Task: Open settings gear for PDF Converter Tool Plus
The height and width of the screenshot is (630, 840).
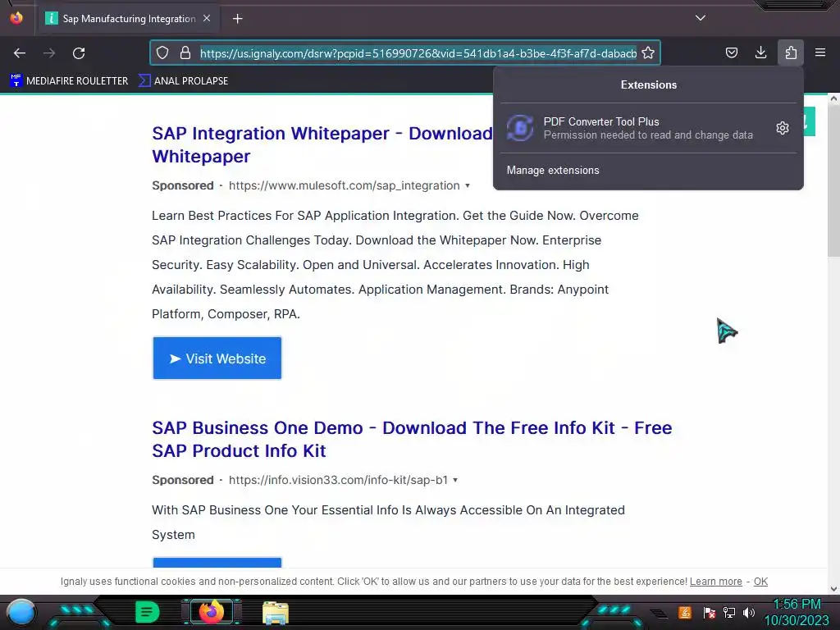Action: (782, 128)
